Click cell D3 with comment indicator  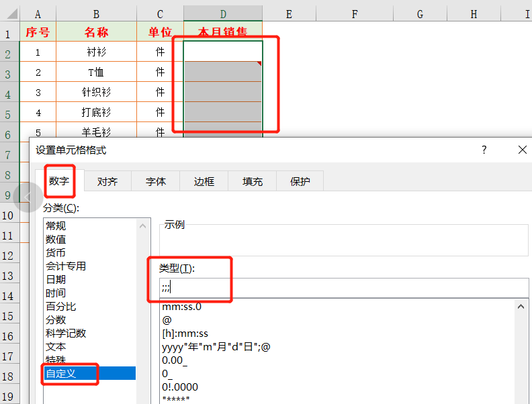[x=223, y=72]
